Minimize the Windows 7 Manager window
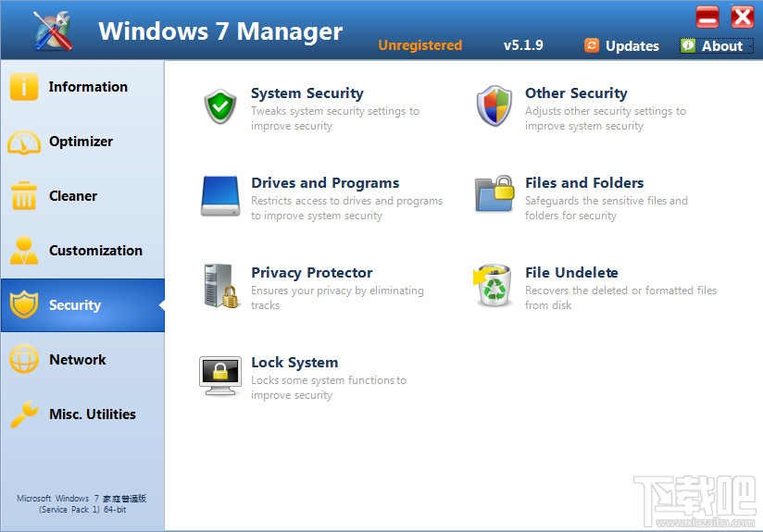This screenshot has width=763, height=532. click(707, 18)
